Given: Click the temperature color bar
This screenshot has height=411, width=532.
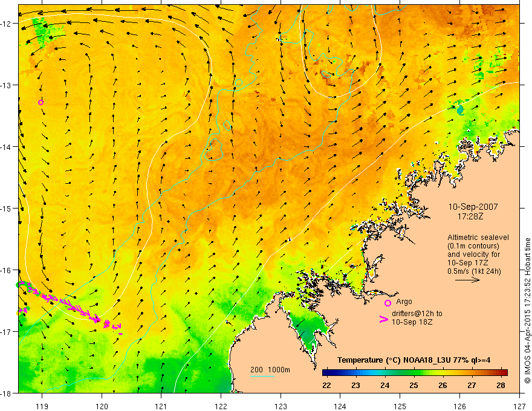Looking at the screenshot, I should pos(415,373).
